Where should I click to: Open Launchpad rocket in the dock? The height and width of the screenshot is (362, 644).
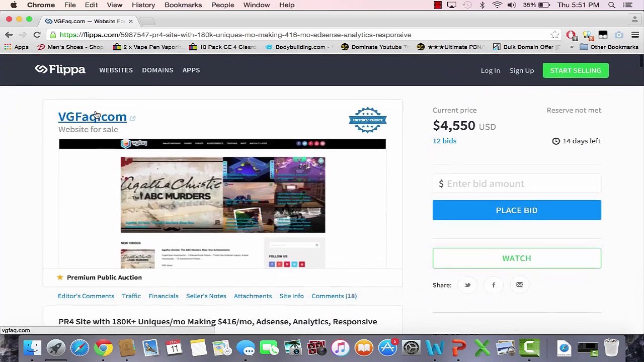[x=56, y=348]
